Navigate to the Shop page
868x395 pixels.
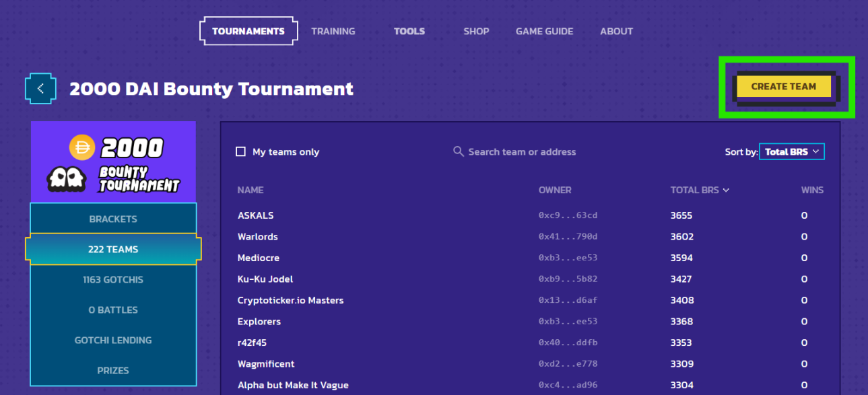pos(476,31)
